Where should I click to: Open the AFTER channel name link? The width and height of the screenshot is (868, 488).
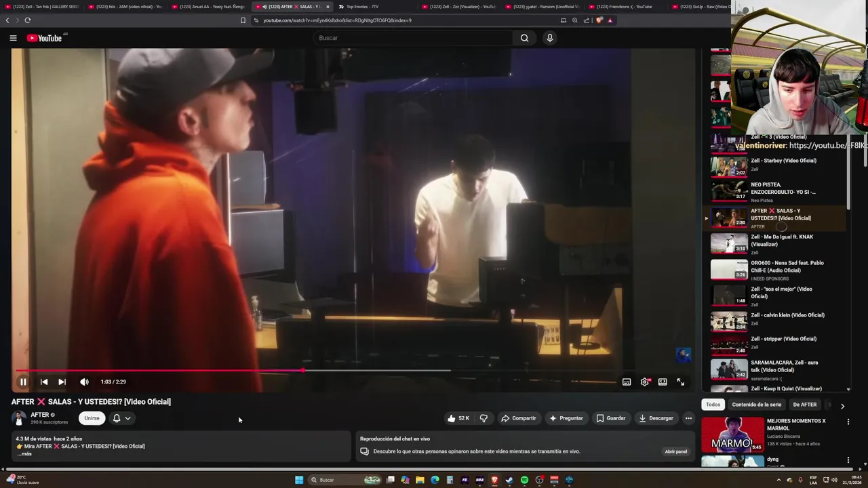(x=40, y=415)
